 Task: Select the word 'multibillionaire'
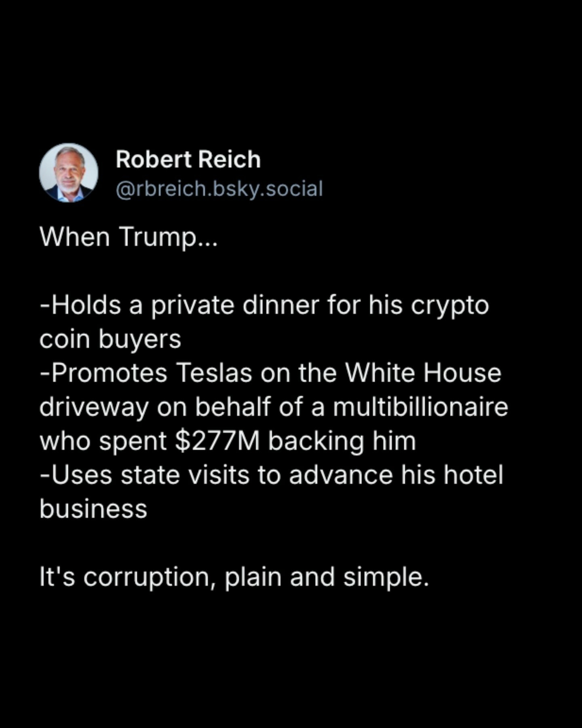[420, 407]
